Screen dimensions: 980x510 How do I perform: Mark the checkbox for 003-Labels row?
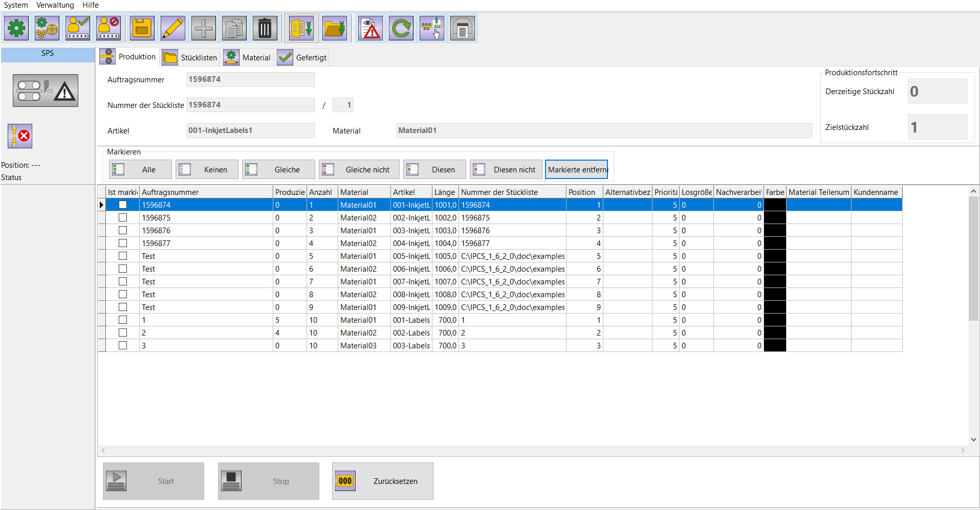pos(123,345)
